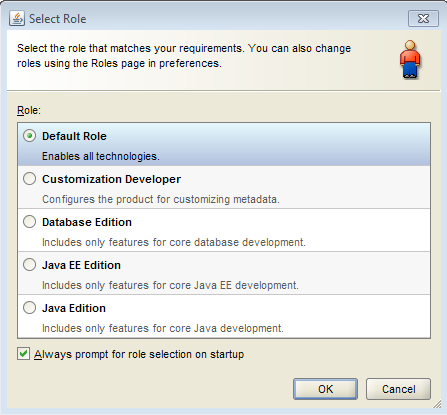
Task: Click the resize grip at dialog corner
Action: pyautogui.click(x=437, y=404)
